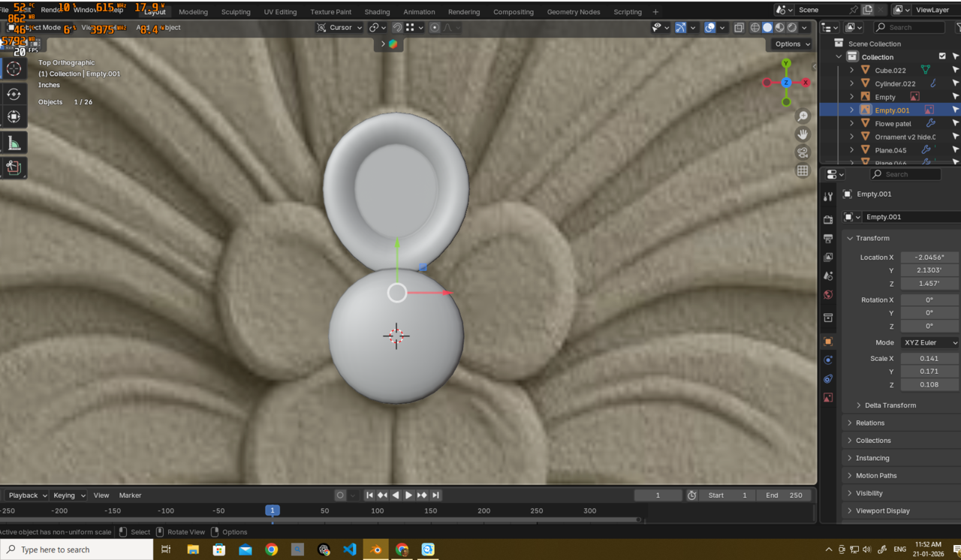The height and width of the screenshot is (560, 961).
Task: Enable wireframe viewport shading
Action: (755, 28)
